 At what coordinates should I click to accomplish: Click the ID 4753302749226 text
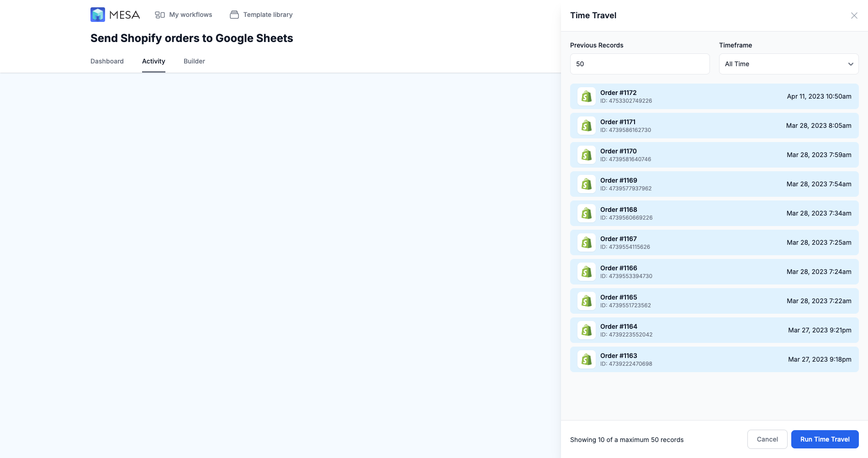click(x=626, y=101)
